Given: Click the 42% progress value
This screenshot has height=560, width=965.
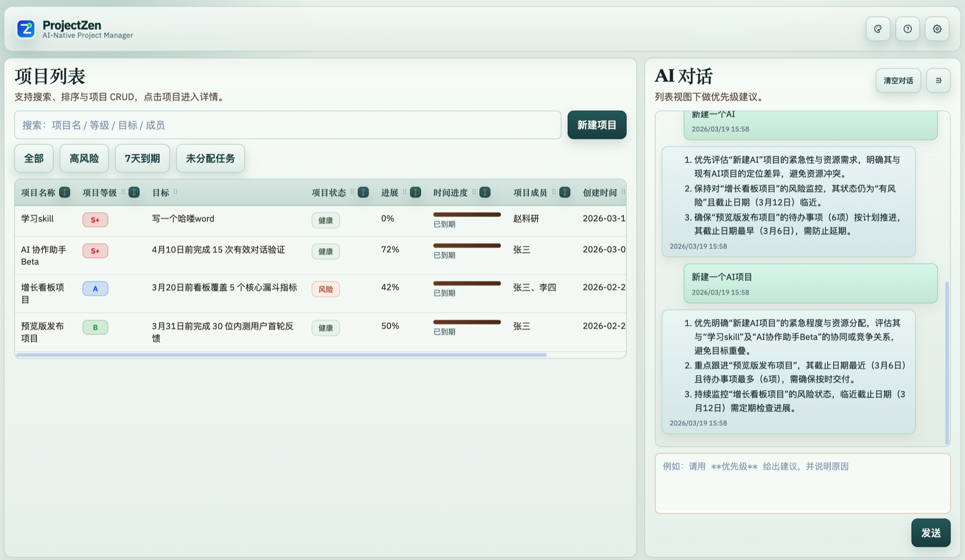Looking at the screenshot, I should pos(390,287).
